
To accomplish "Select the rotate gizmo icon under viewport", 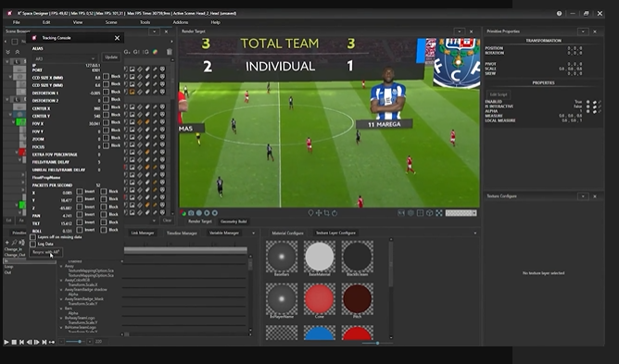I will 335,213.
